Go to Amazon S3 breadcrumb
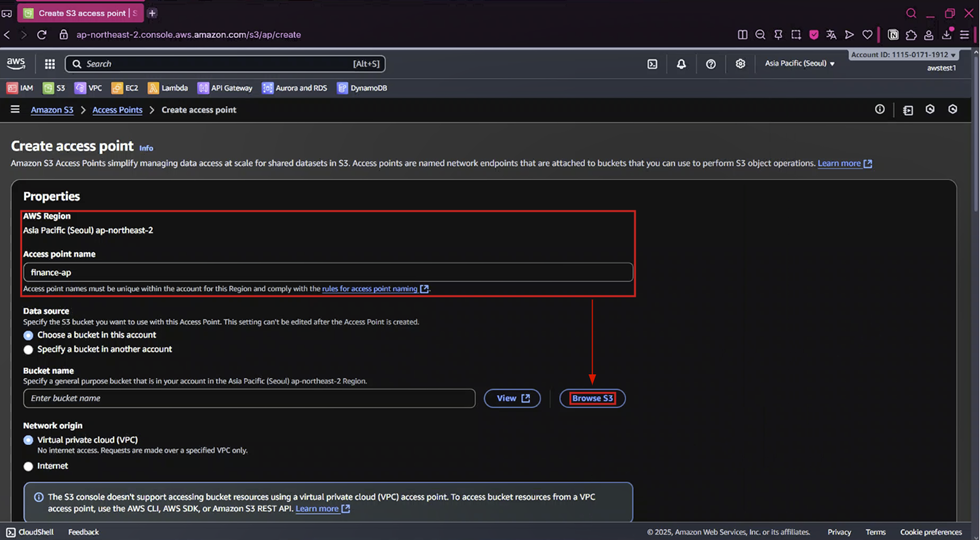Image resolution: width=980 pixels, height=540 pixels. coord(52,110)
